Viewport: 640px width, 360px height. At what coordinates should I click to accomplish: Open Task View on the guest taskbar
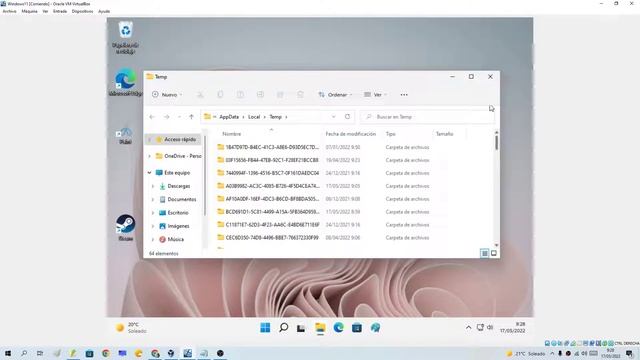[x=301, y=328]
